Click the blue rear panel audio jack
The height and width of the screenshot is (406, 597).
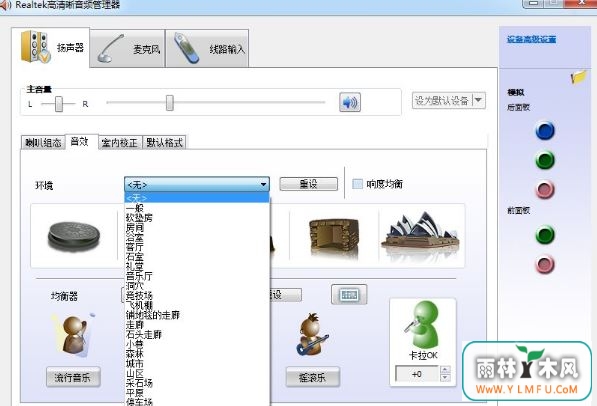tap(545, 131)
